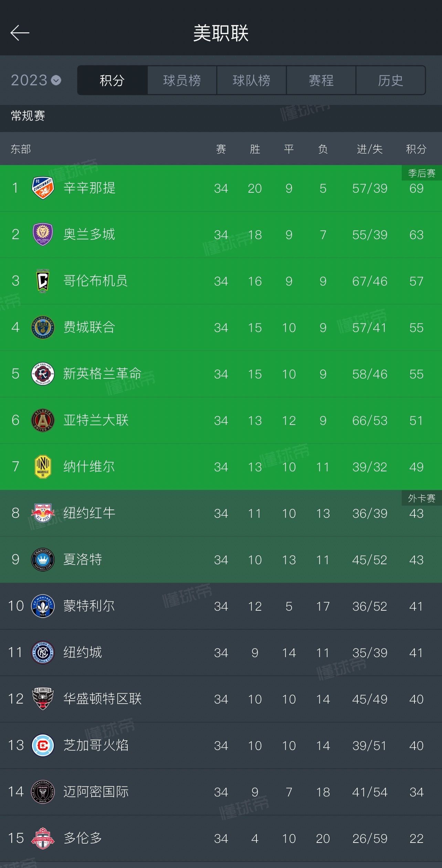The image size is (442, 868).
Task: Select the 积分 tab
Action: click(112, 80)
